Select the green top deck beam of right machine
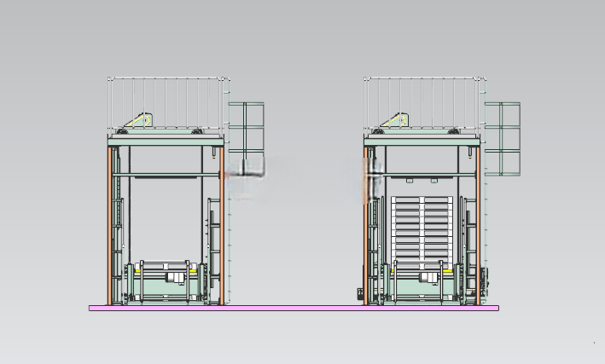 click(422, 141)
